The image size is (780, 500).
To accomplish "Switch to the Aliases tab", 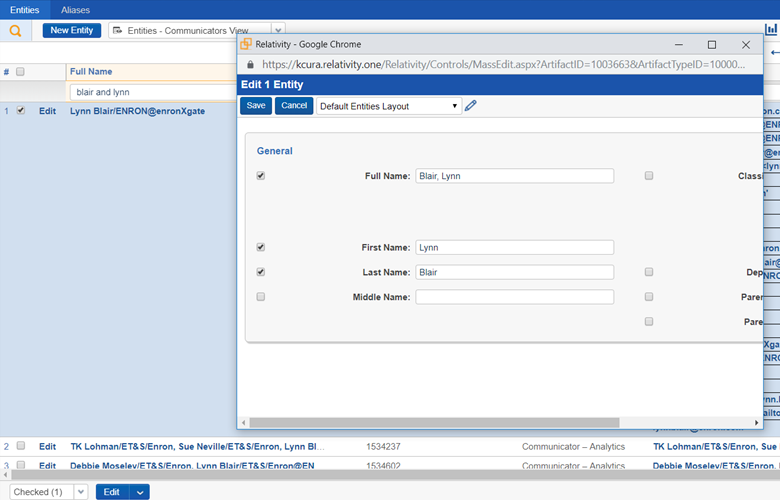I will [75, 10].
